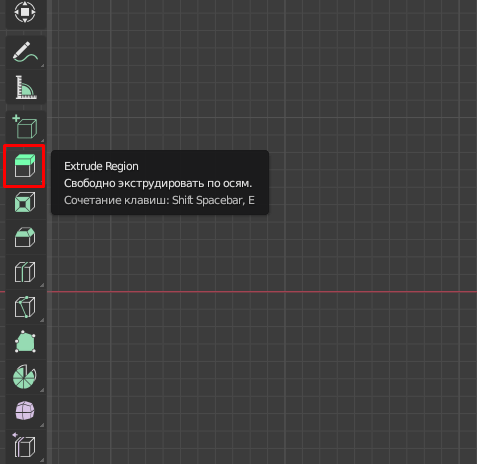477x464 pixels.
Task: Expand the Knife tool group corner triangle
Action: coord(42,320)
